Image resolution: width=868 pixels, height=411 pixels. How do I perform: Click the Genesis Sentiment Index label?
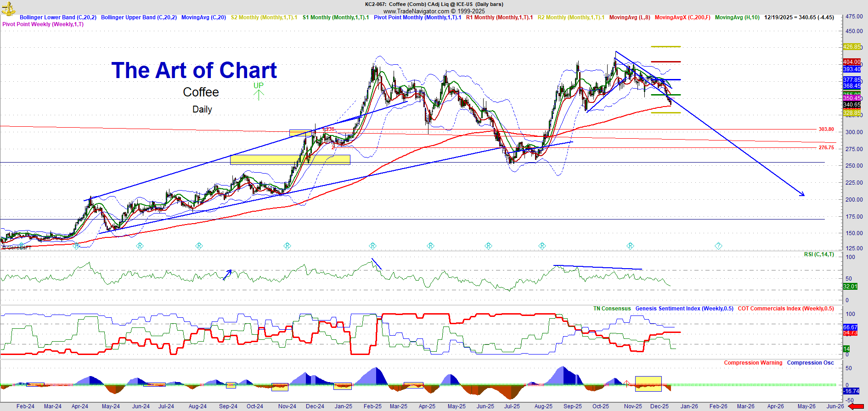coord(684,309)
